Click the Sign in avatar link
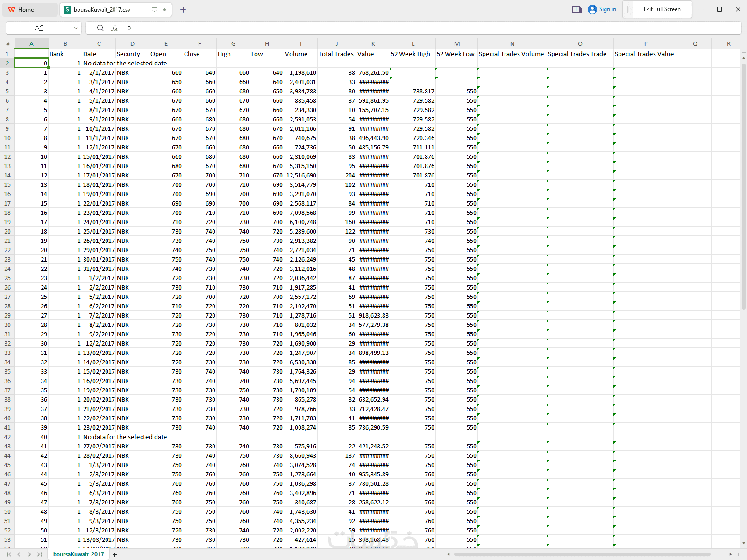The image size is (747, 560). [x=602, y=9]
